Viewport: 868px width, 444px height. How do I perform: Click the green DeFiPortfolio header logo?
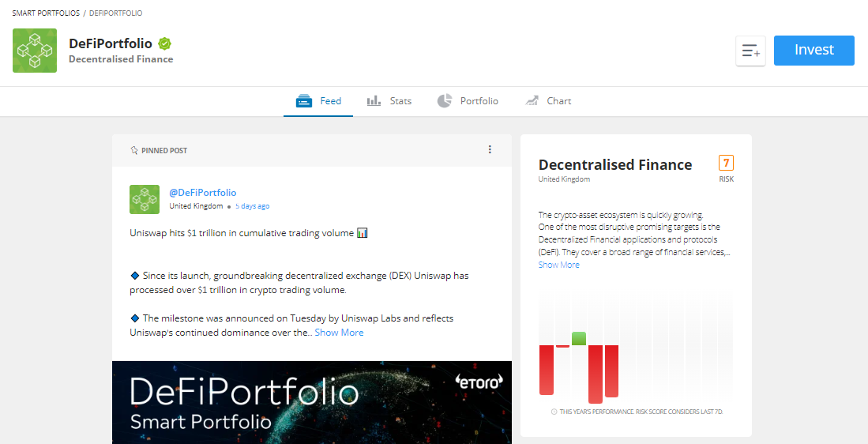pyautogui.click(x=34, y=51)
